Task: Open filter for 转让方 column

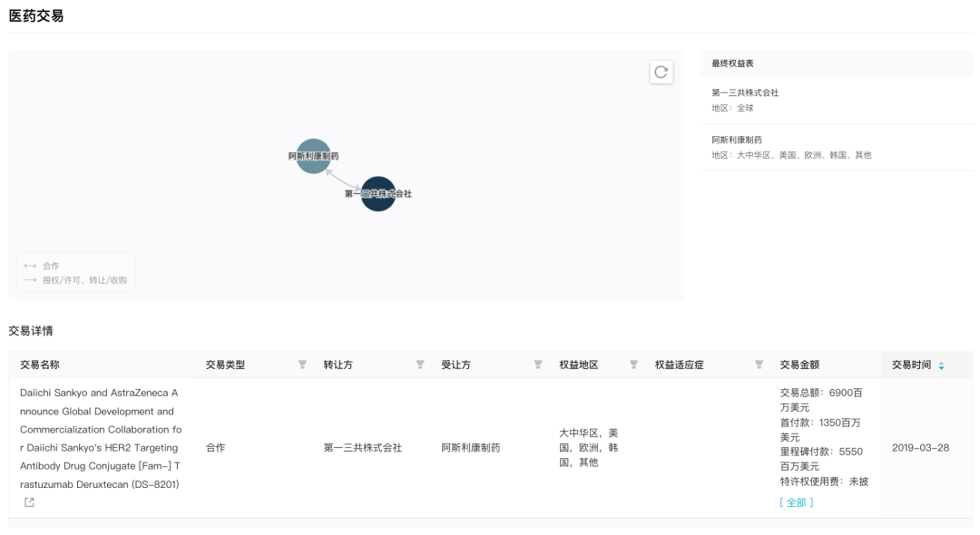Action: [420, 365]
